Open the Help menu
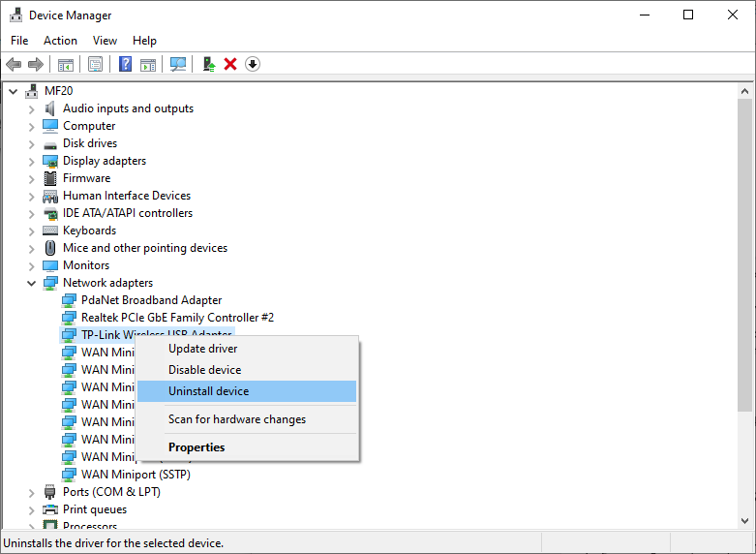 [144, 41]
